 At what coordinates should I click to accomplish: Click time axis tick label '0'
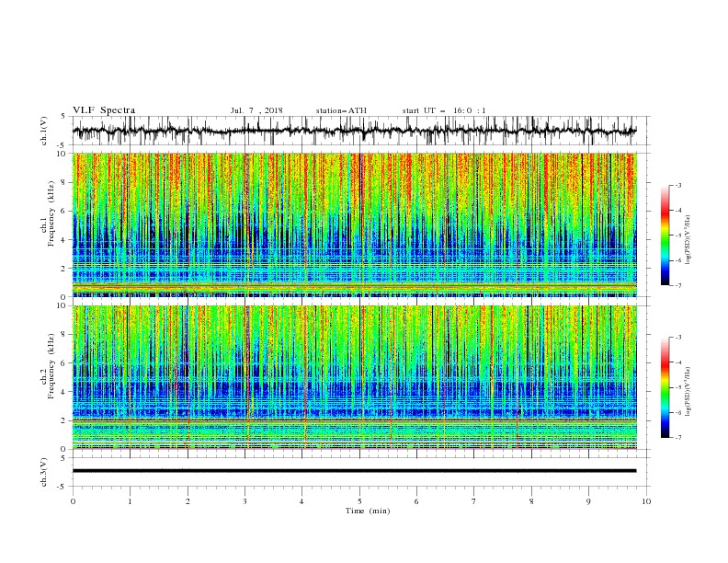(x=73, y=501)
